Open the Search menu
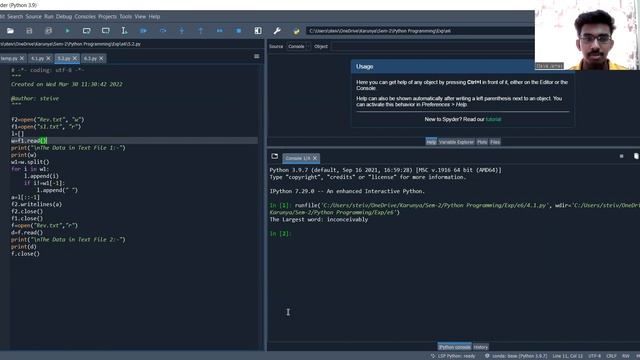 [x=15, y=17]
